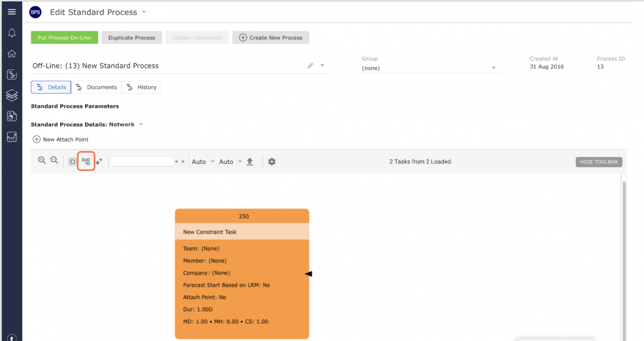Open first Auto dropdown
The image size is (644, 341).
click(203, 162)
